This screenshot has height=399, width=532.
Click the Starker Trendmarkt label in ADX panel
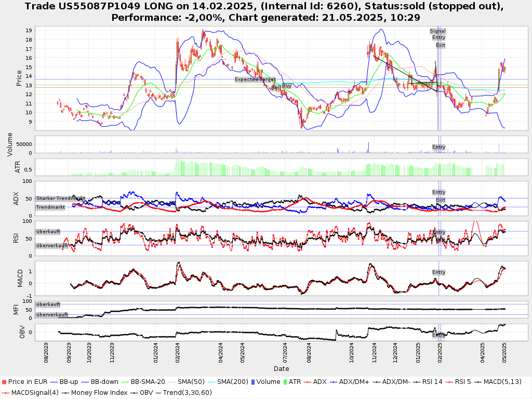60,198
